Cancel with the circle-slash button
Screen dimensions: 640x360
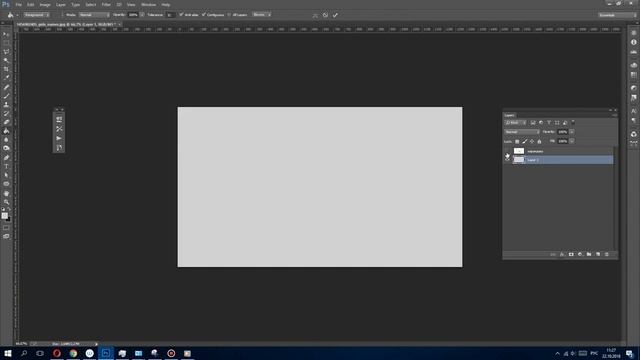(325, 15)
